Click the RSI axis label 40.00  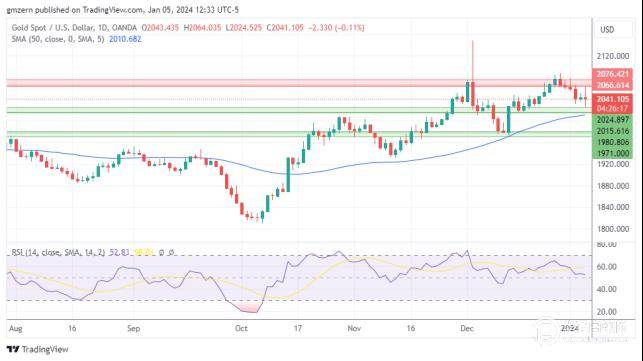pos(607,290)
